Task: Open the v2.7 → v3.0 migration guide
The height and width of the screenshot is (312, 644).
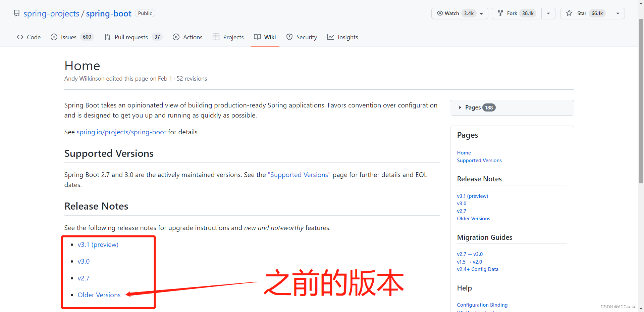Action: click(x=470, y=254)
